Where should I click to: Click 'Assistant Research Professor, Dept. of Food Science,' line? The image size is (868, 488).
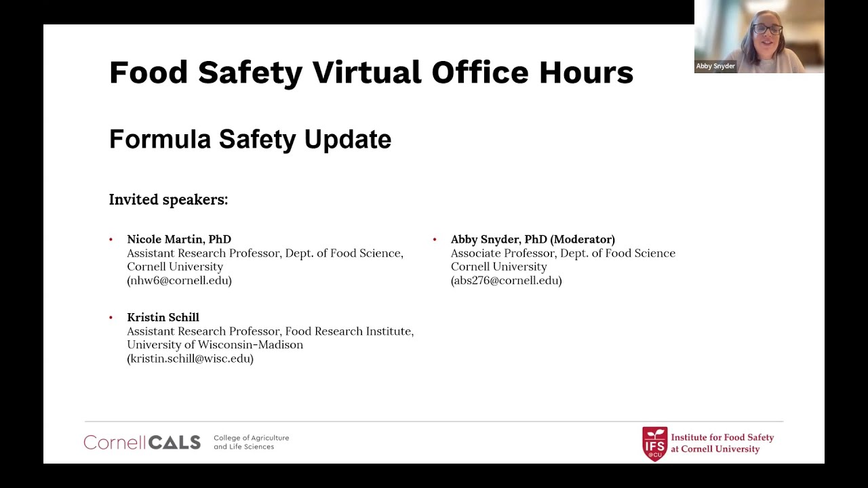coord(265,253)
